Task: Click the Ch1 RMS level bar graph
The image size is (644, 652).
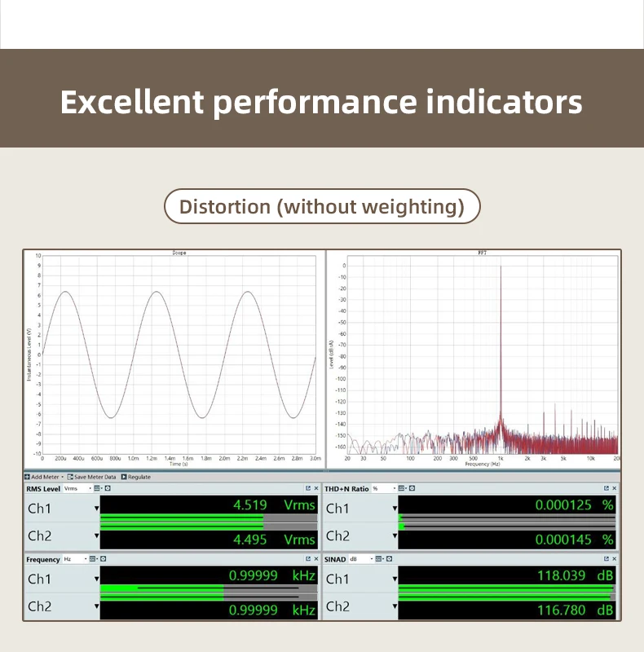Action: coord(209,518)
